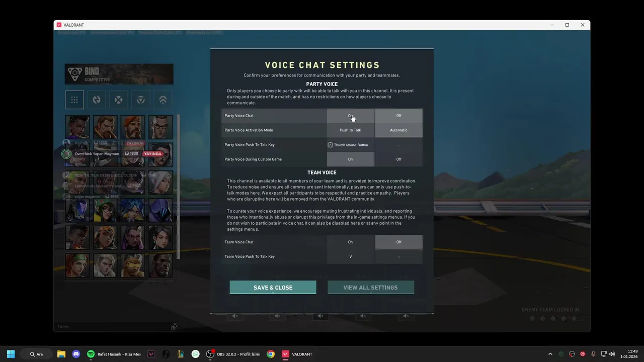644x362 pixels.
Task: Rebind the Team Voice push-to-talk key V
Action: coord(351,256)
